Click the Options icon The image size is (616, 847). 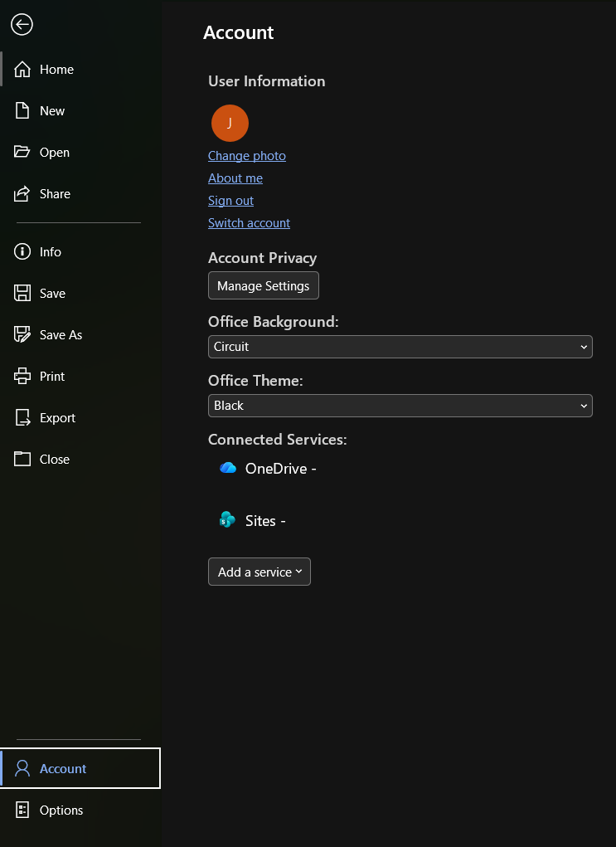pos(22,810)
